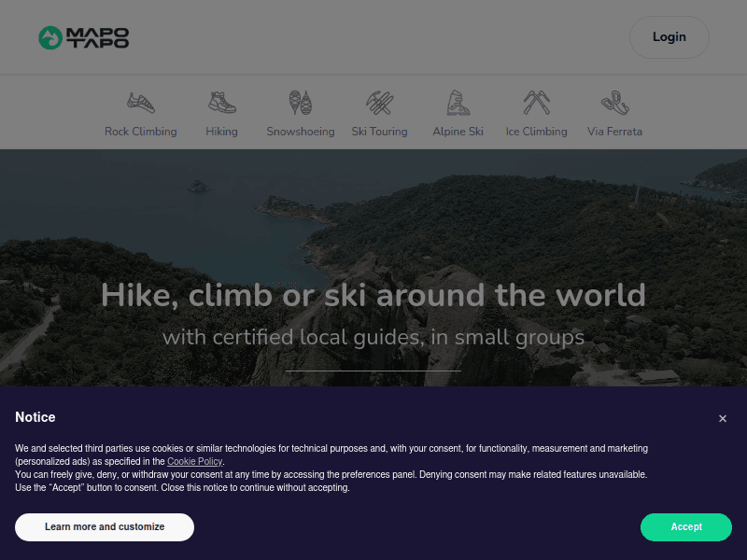747x560 pixels.
Task: Open the Snowshoeing icon category
Action: coord(301,103)
